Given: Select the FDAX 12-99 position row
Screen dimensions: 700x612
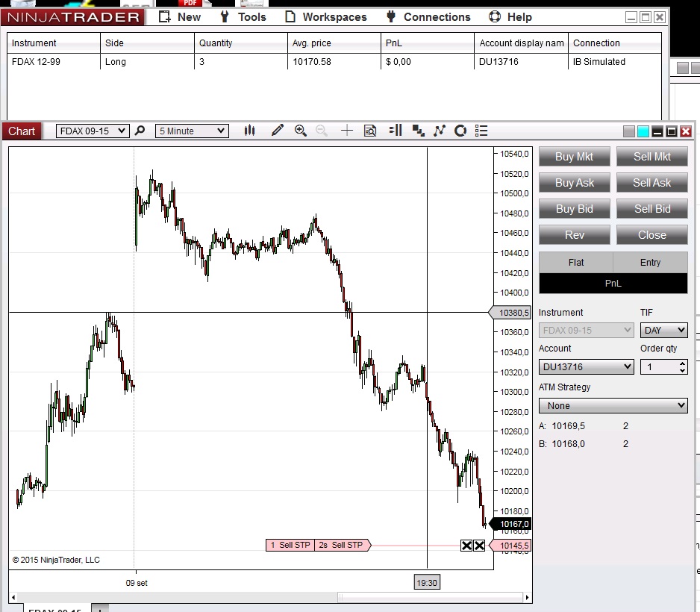Looking at the screenshot, I should click(334, 62).
